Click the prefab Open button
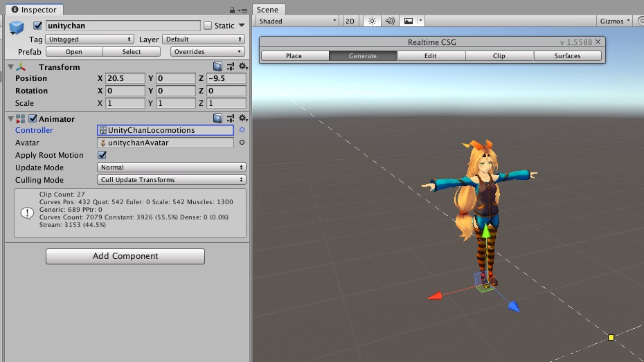The height and width of the screenshot is (362, 644). (74, 52)
